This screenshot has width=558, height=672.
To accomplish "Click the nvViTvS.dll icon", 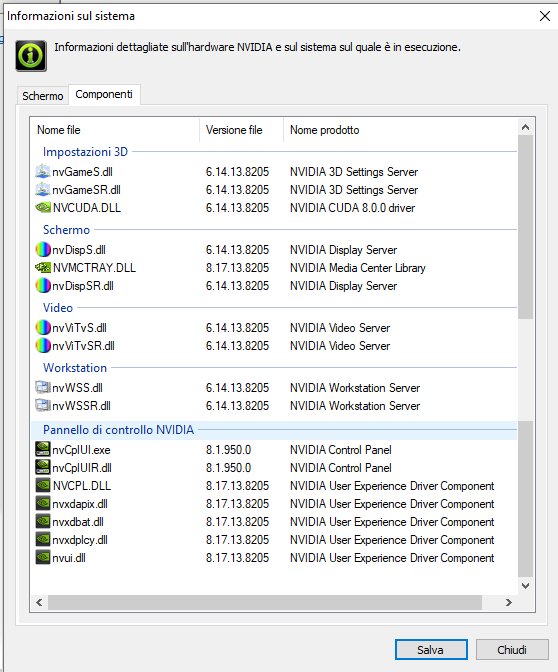I will (x=42, y=327).
